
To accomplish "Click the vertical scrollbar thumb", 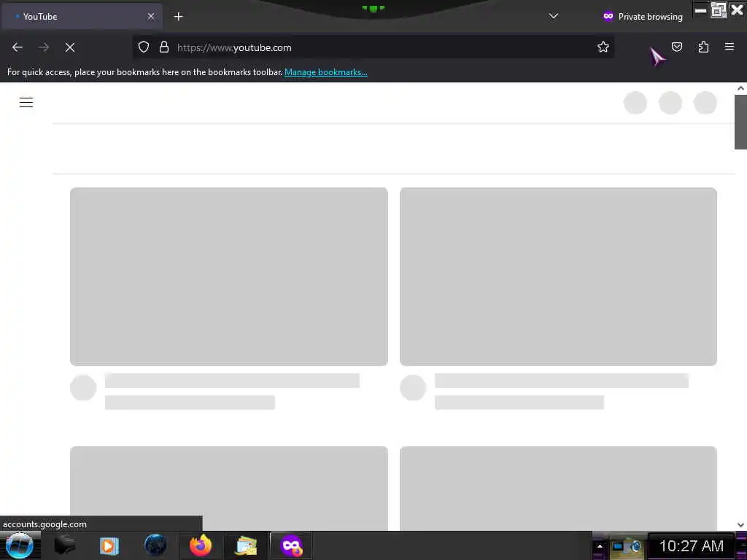I will pos(740,122).
